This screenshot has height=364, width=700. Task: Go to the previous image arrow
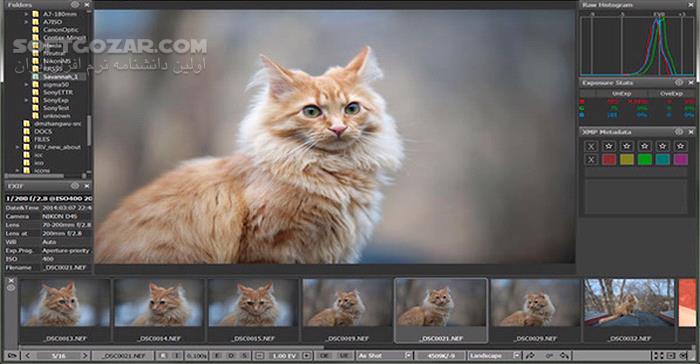(x=28, y=356)
